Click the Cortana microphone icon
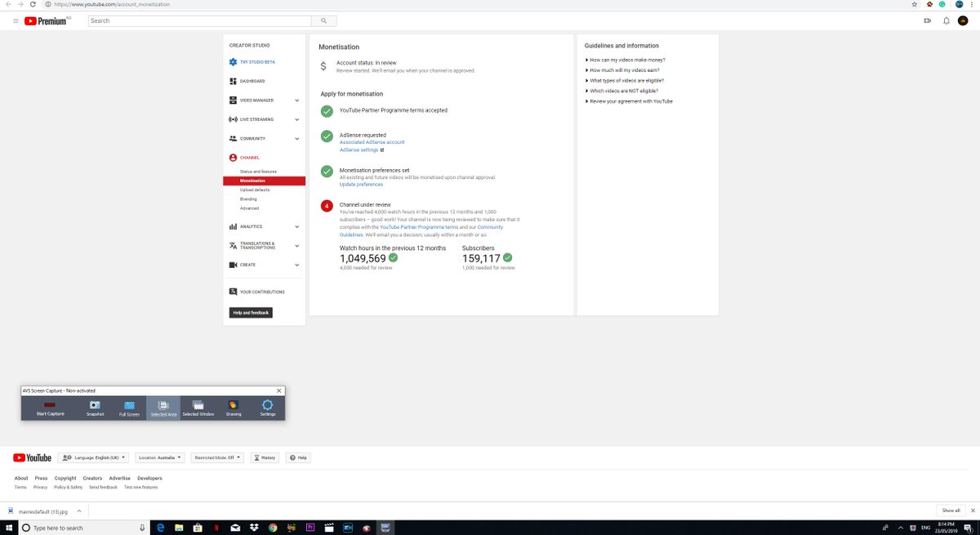The image size is (980, 535). (143, 528)
